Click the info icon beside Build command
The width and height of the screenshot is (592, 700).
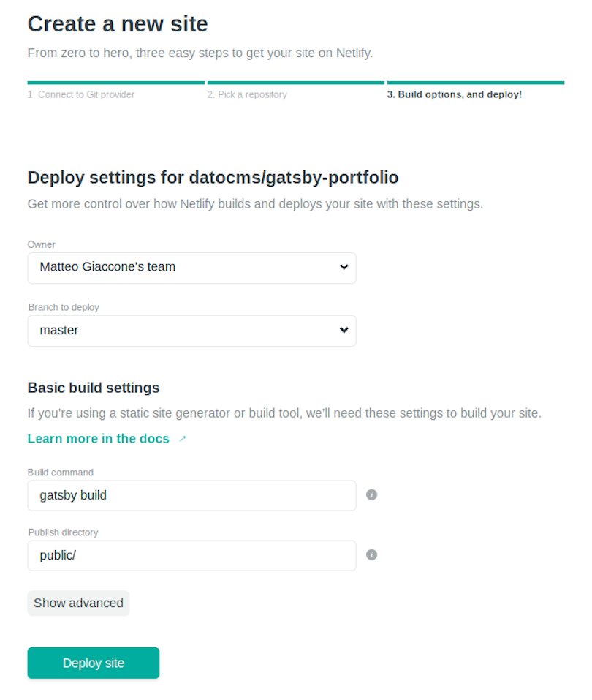tap(371, 494)
